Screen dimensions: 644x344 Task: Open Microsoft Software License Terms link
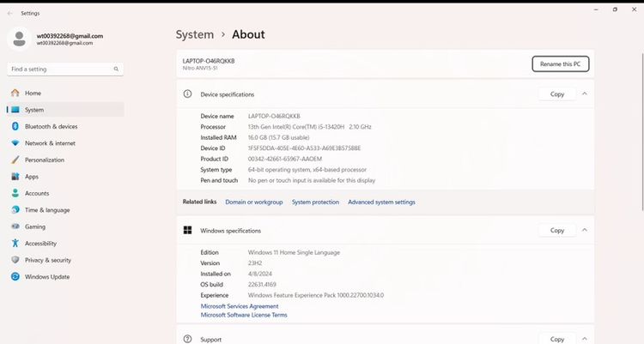(244, 315)
